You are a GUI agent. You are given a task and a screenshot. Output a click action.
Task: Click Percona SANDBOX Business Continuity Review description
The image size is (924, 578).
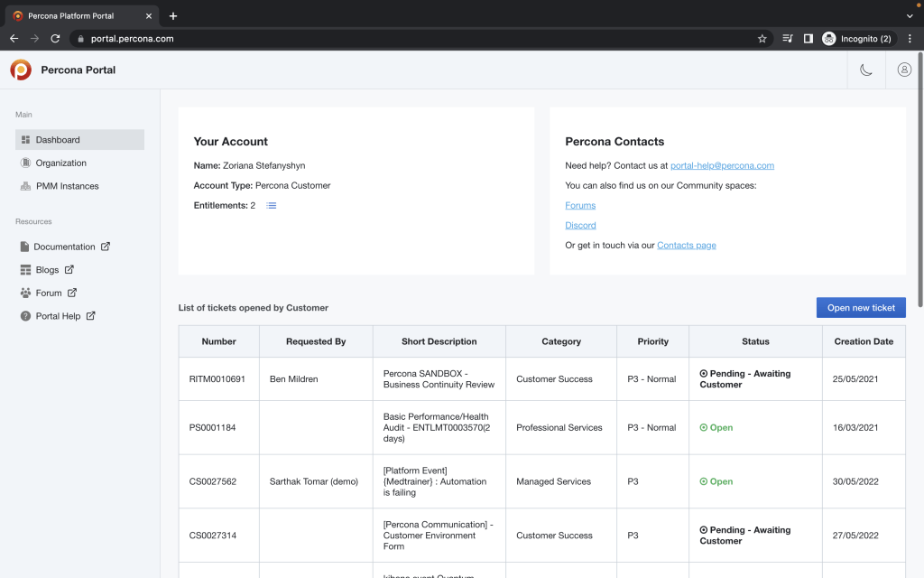439,379
